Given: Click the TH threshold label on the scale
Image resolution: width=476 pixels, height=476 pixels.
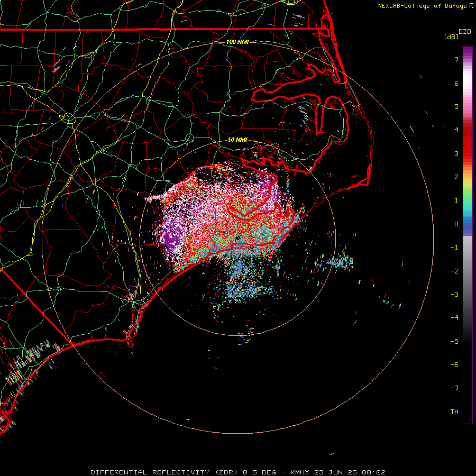Looking at the screenshot, I should click(454, 412).
